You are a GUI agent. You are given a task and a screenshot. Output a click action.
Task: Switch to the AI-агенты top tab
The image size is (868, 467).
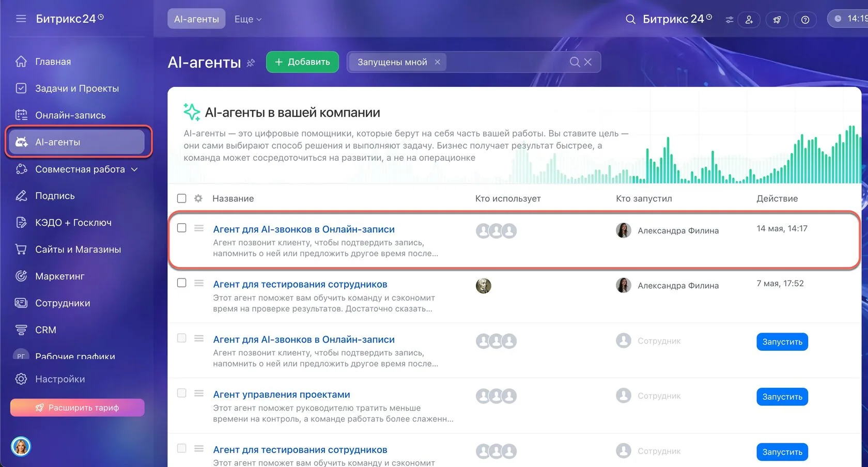click(x=196, y=19)
